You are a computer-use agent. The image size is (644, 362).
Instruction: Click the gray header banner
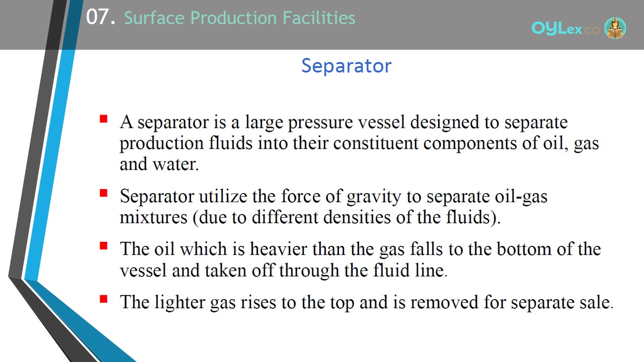coord(322,25)
